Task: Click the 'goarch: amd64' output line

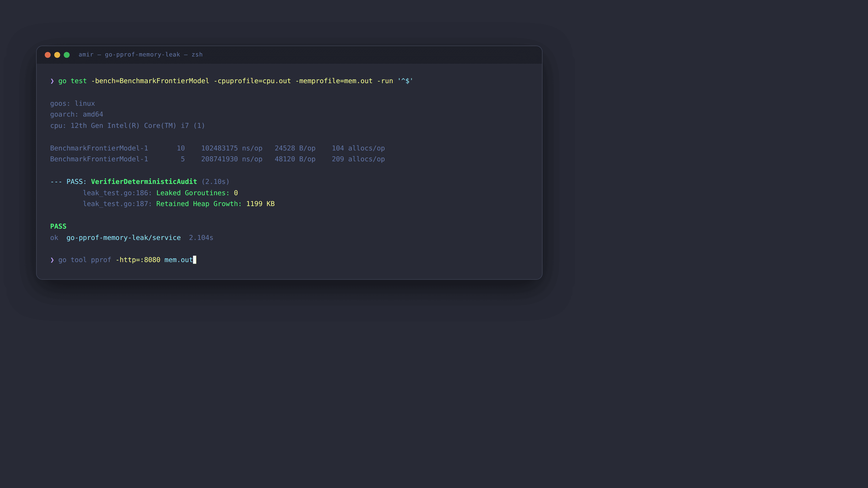Action: [76, 115]
